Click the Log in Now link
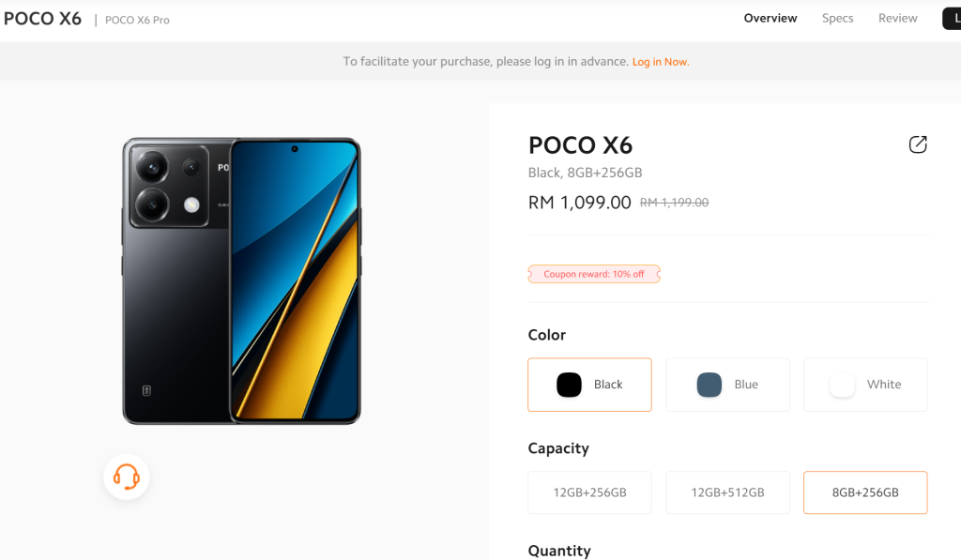961x560 pixels. click(661, 62)
